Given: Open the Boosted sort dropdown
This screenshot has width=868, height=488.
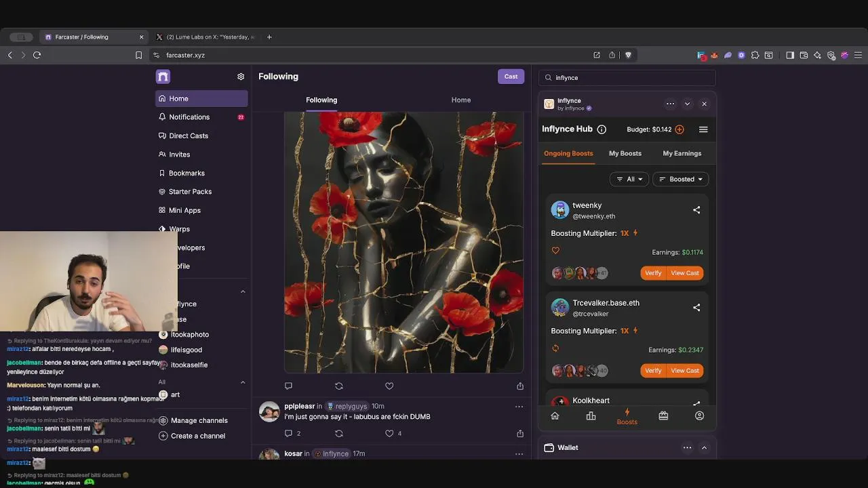Looking at the screenshot, I should pos(680,179).
